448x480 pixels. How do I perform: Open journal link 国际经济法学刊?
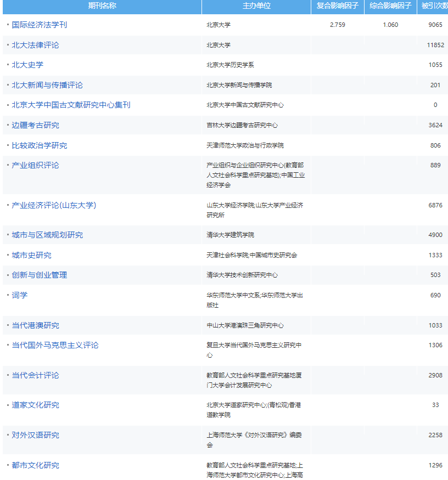coord(39,25)
